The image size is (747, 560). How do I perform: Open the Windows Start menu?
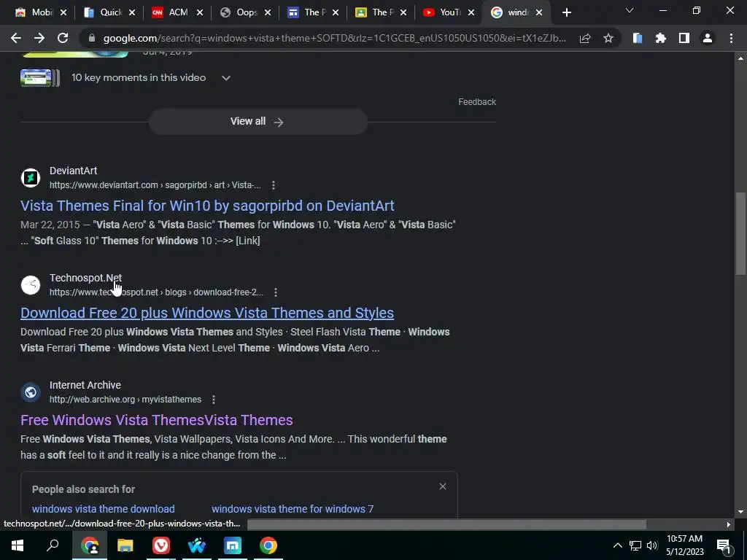[18, 545]
